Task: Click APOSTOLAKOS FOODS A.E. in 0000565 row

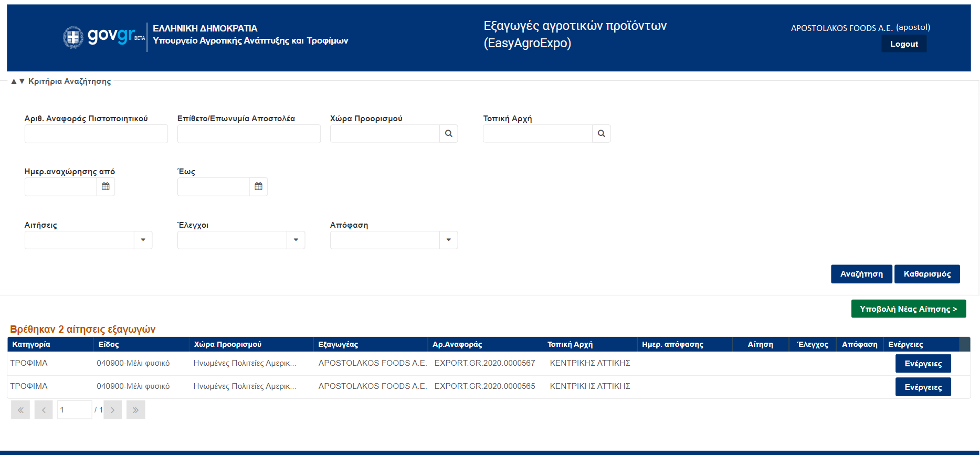Action: pyautogui.click(x=373, y=386)
